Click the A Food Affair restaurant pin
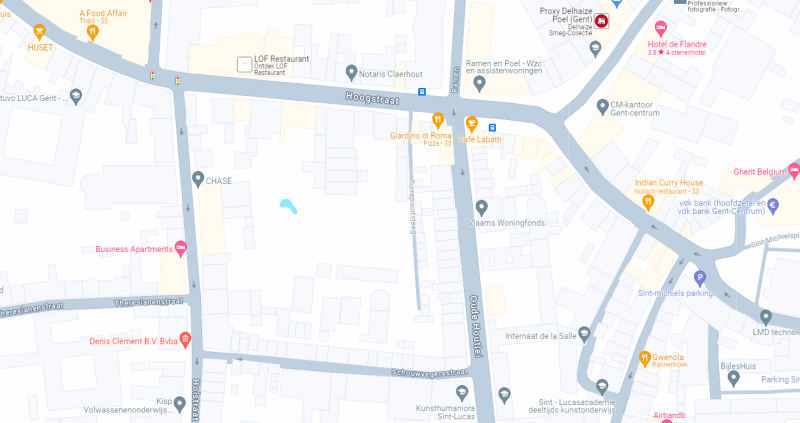The width and height of the screenshot is (800, 423). coord(92,33)
